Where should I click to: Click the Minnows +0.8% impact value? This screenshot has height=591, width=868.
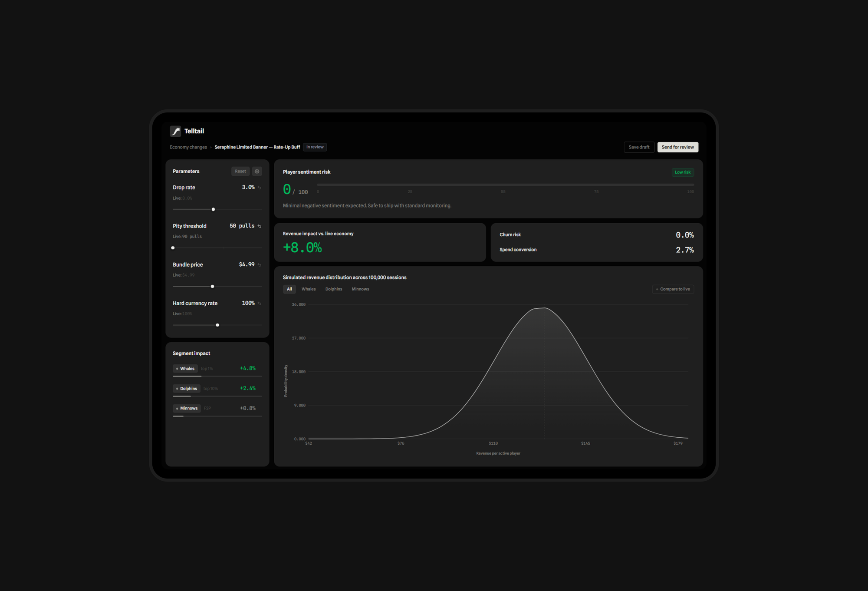[247, 408]
